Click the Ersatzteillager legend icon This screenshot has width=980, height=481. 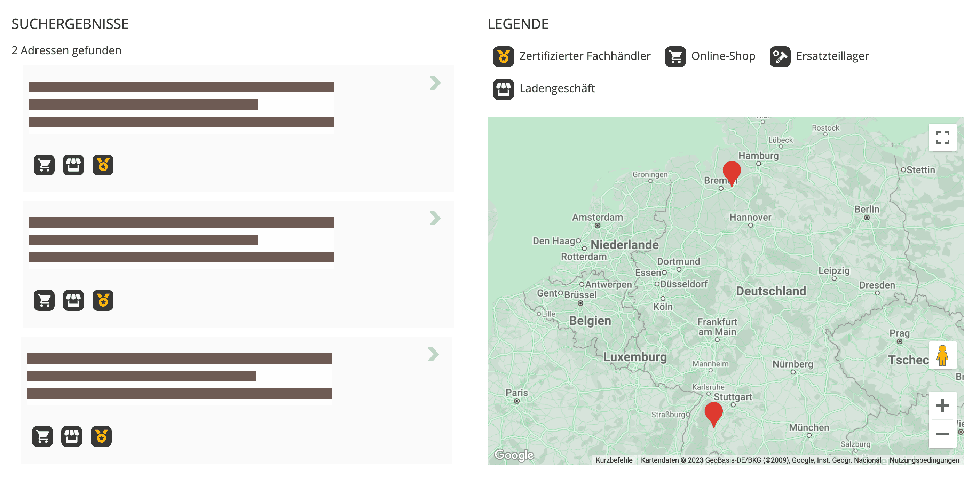780,57
